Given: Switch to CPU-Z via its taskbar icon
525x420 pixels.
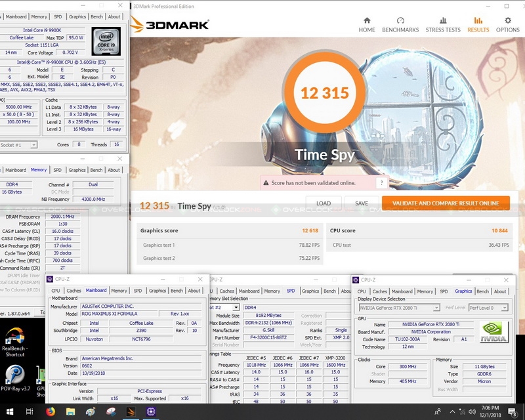Looking at the screenshot, I should tap(151, 411).
